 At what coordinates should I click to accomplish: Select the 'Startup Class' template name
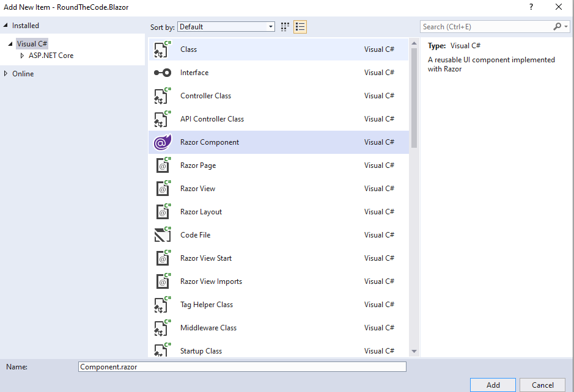pos(201,351)
